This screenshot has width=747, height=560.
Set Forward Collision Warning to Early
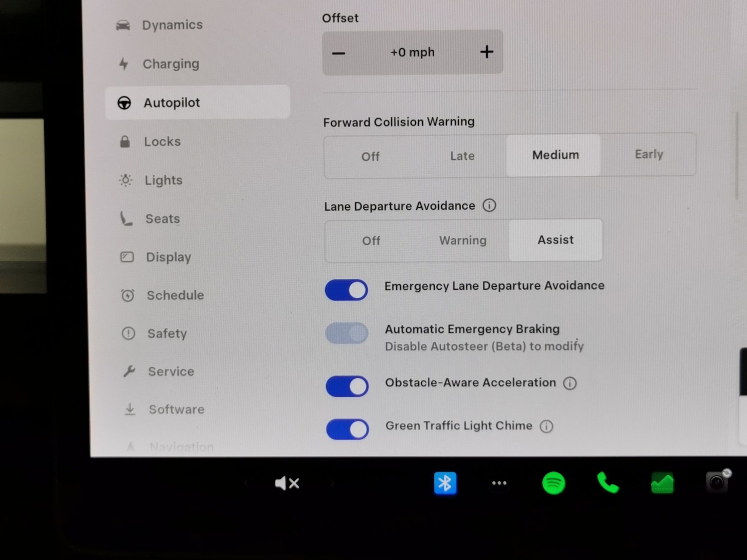pyautogui.click(x=648, y=155)
